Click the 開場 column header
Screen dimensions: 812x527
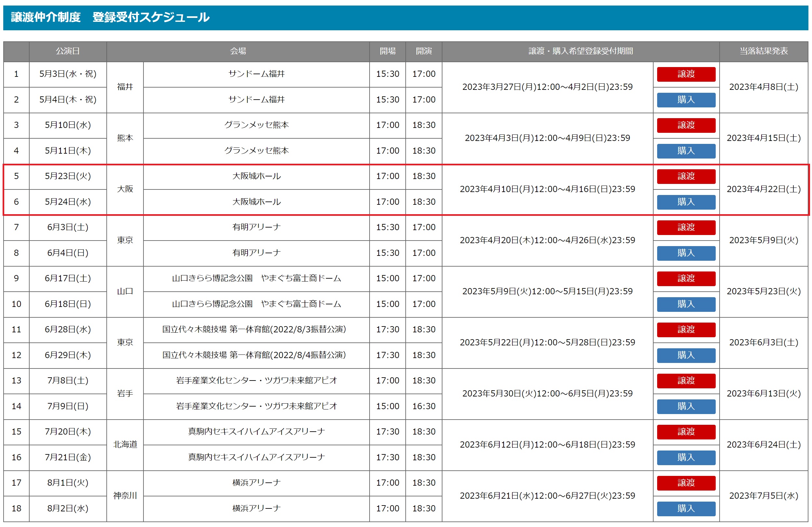point(387,51)
